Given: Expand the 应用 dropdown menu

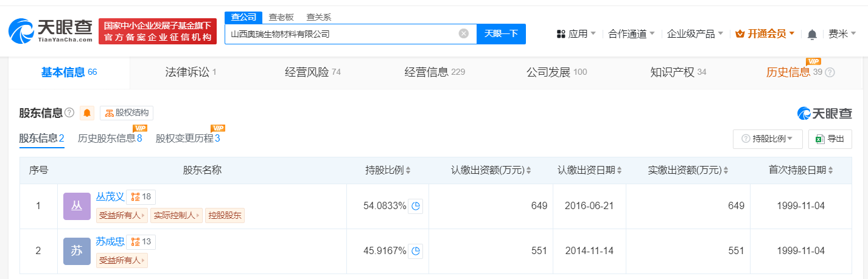Looking at the screenshot, I should [576, 34].
